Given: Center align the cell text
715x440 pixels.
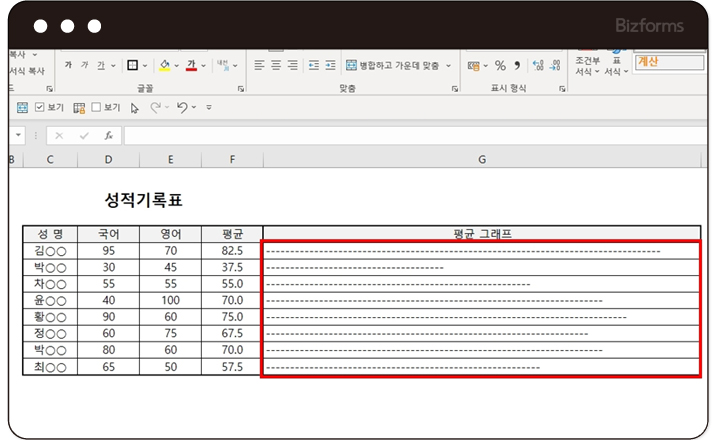Looking at the screenshot, I should click(x=276, y=65).
